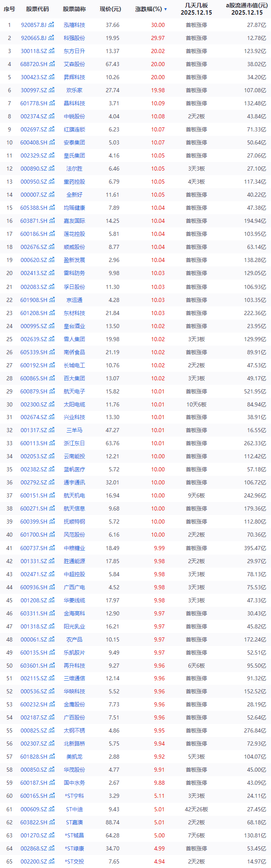Select the 几天几板 column header
The width and height of the screenshot is (271, 868).
click(x=196, y=9)
